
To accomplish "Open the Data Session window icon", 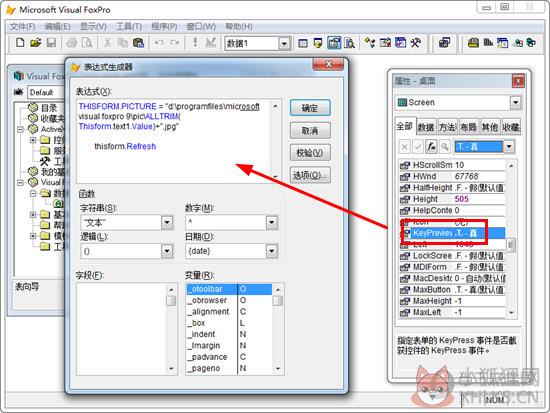I will coord(318,43).
